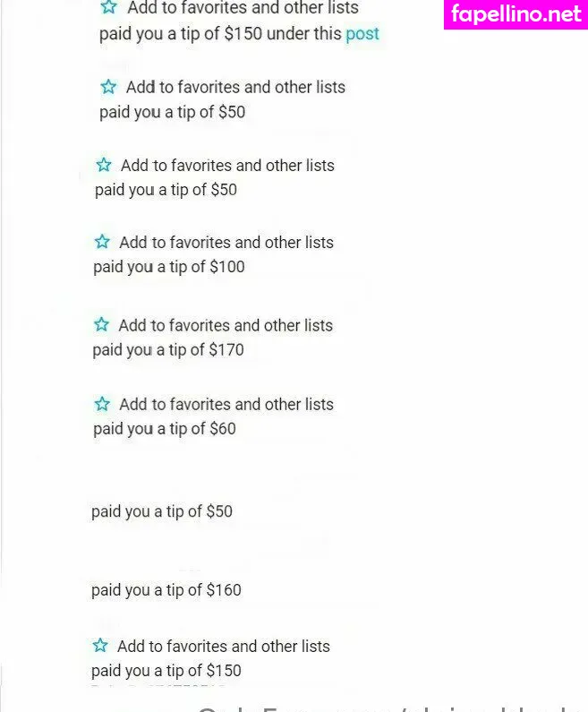Click 'Add to favorites' above the last $150 tip
The height and width of the screenshot is (712, 588).
point(223,647)
